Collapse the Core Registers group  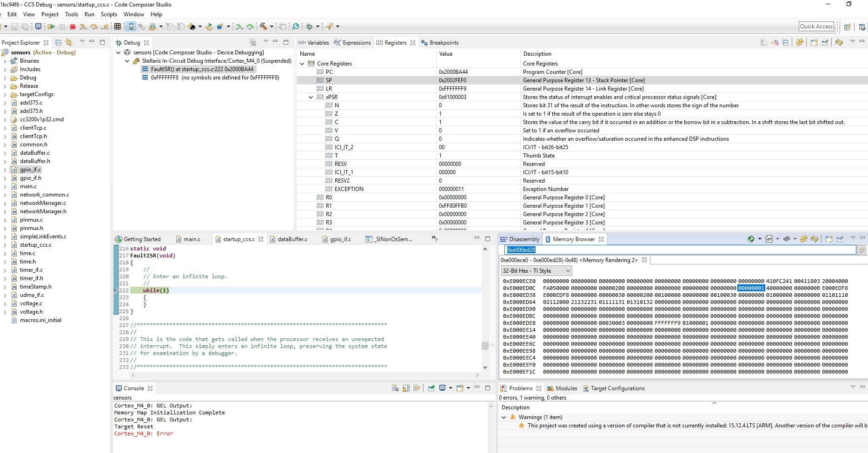point(302,64)
